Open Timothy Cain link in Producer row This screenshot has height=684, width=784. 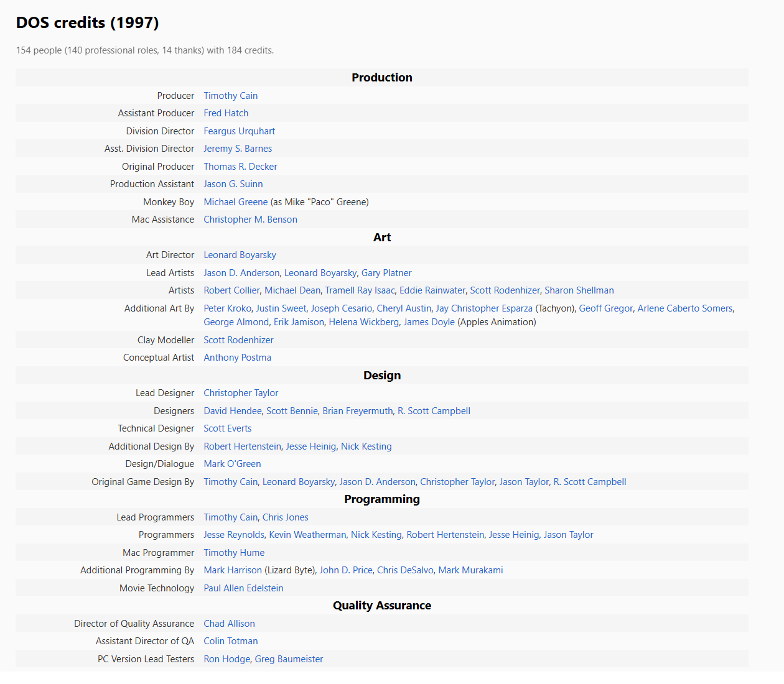230,96
